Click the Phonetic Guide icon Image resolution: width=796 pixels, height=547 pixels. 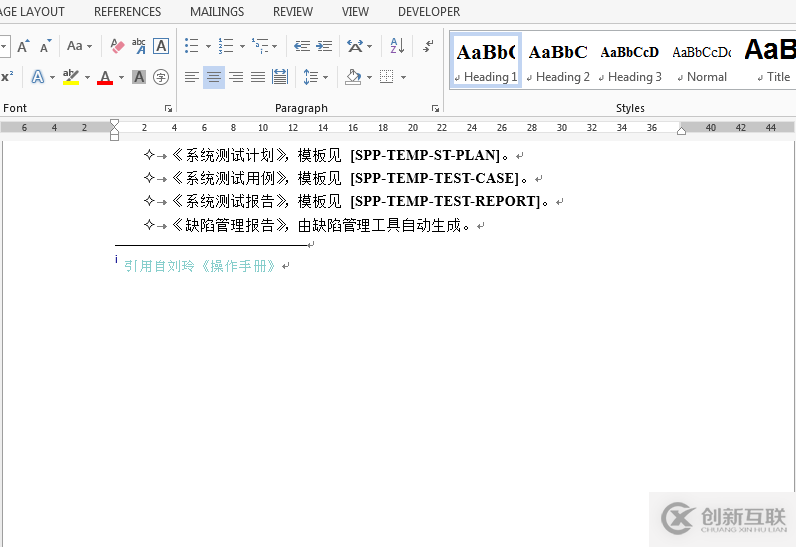(139, 46)
